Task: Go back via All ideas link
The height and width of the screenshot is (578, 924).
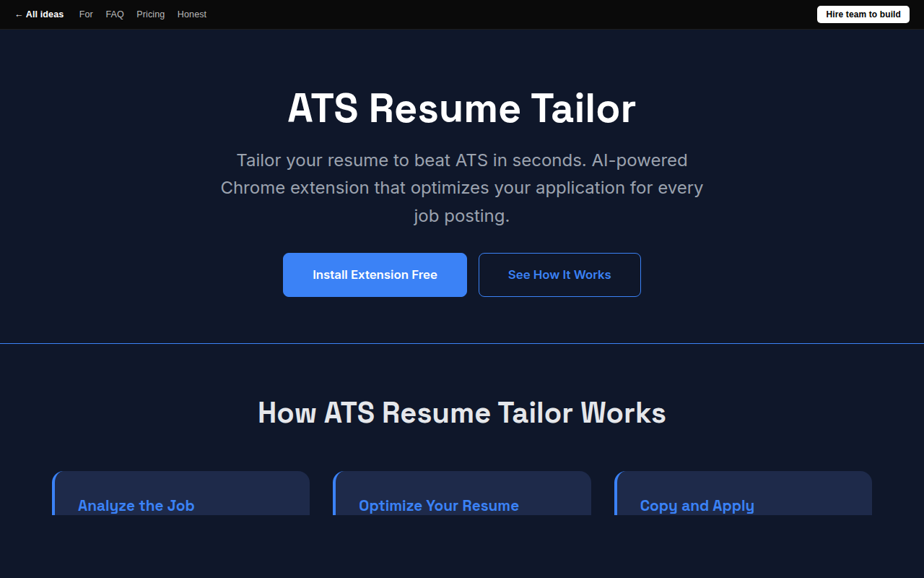Action: (x=39, y=14)
